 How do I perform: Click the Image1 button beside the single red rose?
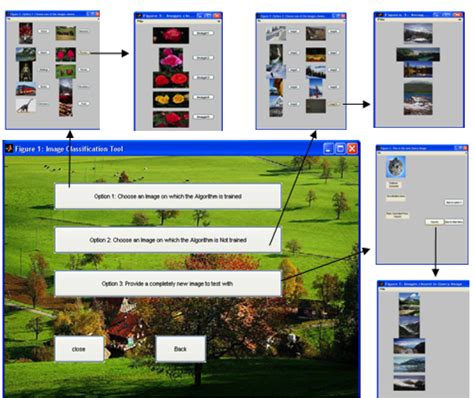coord(203,33)
